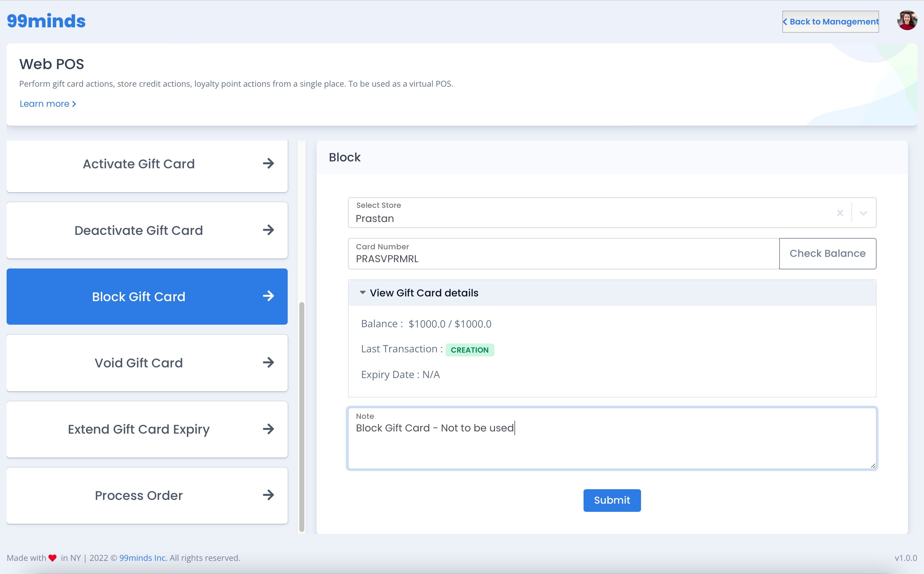
Task: Go Back to Management
Action: pos(830,22)
